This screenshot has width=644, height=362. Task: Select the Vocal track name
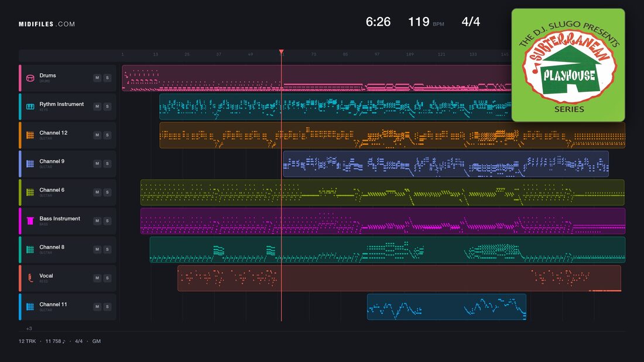pyautogui.click(x=46, y=276)
